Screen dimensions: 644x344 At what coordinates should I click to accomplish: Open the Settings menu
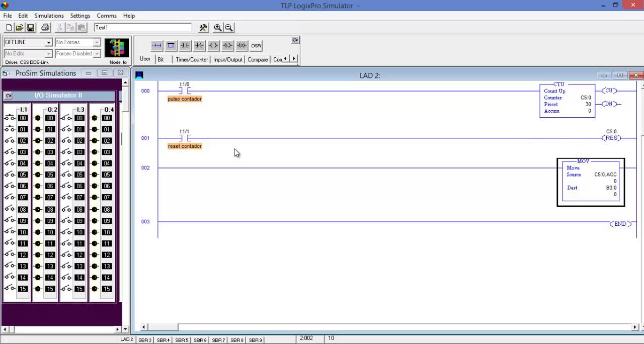pos(80,16)
